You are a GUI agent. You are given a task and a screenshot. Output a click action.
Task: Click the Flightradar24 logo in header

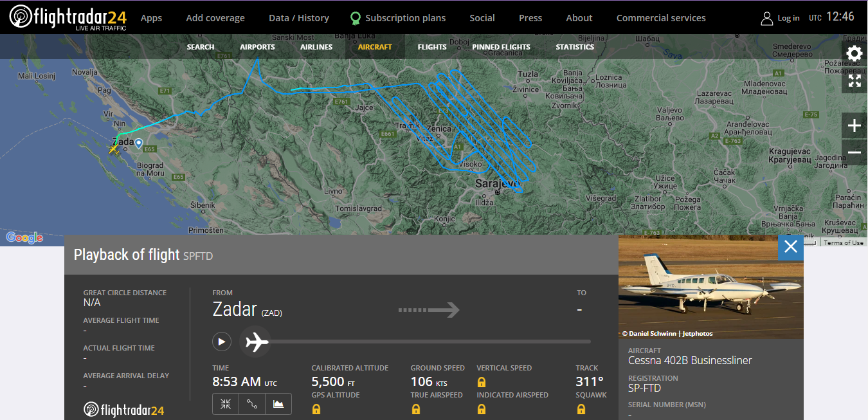coord(68,17)
